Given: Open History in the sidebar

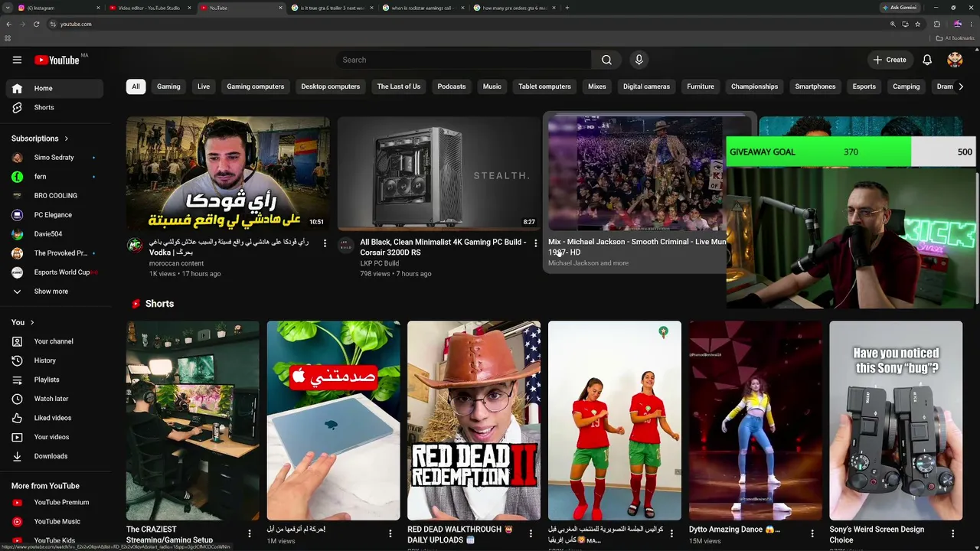Looking at the screenshot, I should tap(54, 360).
